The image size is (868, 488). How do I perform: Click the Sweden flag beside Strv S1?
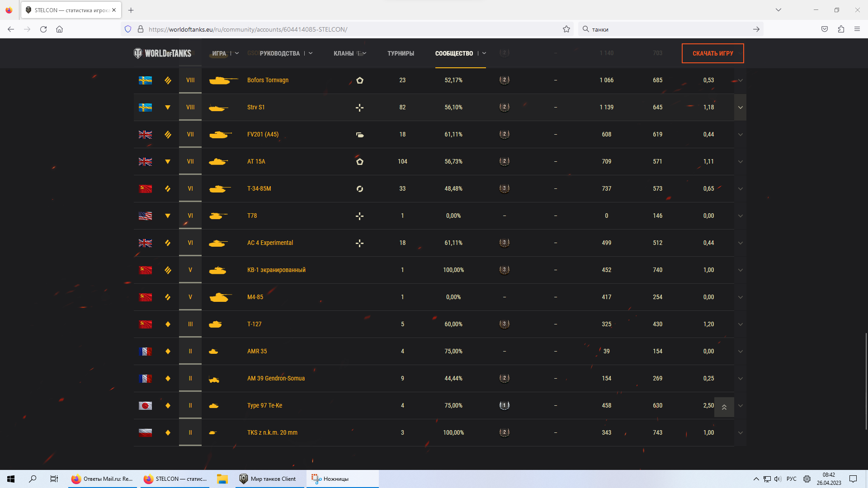[x=145, y=108]
